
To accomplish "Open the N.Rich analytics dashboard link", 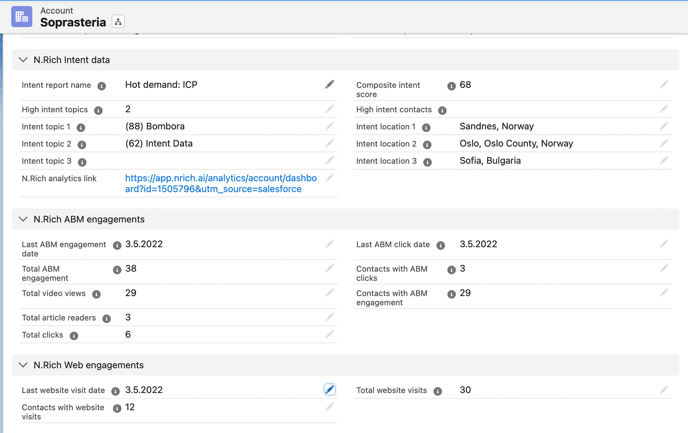I will [x=221, y=183].
